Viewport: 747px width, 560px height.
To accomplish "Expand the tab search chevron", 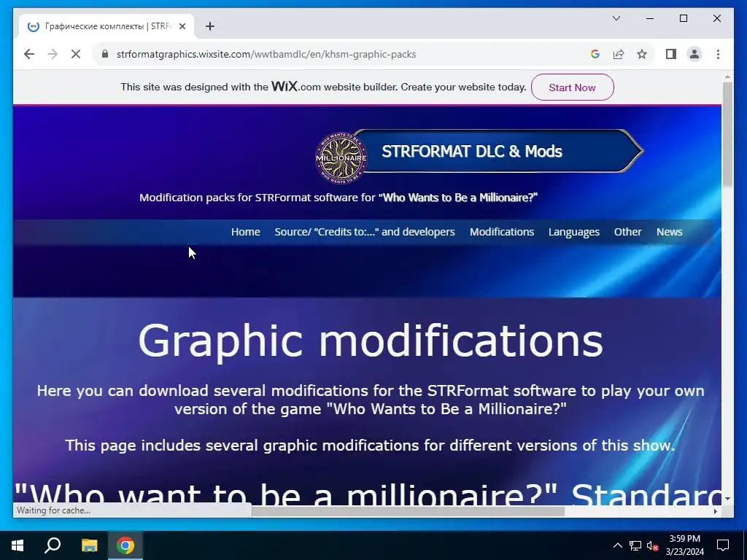I will (x=616, y=18).
